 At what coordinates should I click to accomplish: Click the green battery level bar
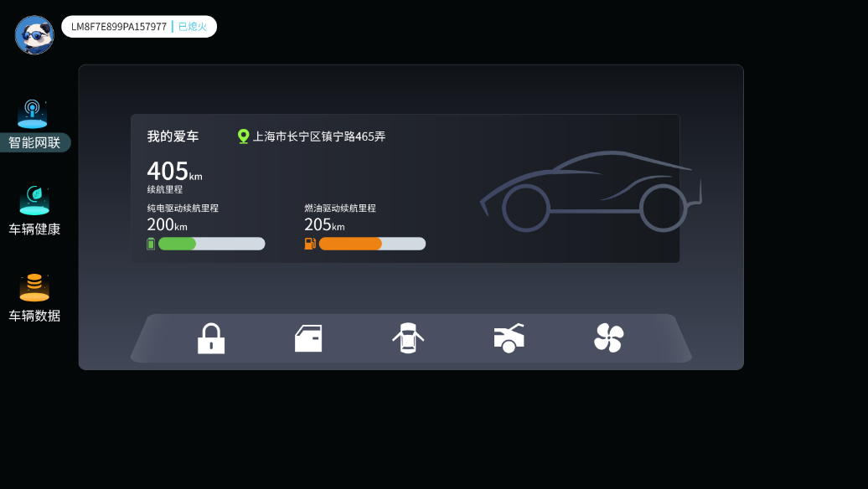point(211,244)
